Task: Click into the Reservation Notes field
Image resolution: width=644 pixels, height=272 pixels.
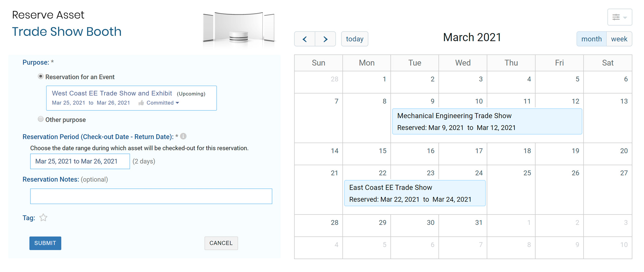Action: pyautogui.click(x=151, y=196)
